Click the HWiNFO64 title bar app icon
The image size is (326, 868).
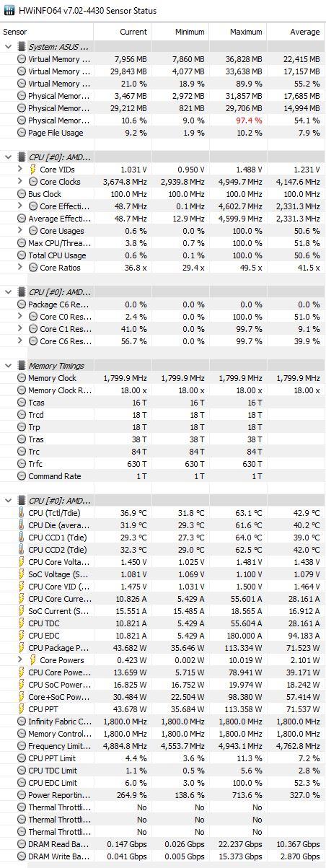click(x=7, y=11)
